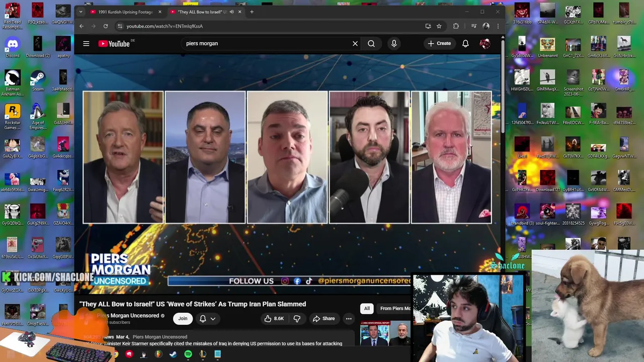Viewport: 644px width, 362px height.
Task: Close the '1991 Kurdish Uprising Footage' tab
Action: click(160, 12)
